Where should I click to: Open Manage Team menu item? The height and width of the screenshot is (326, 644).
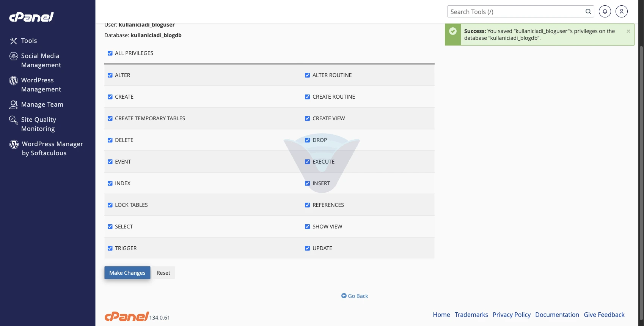[42, 104]
